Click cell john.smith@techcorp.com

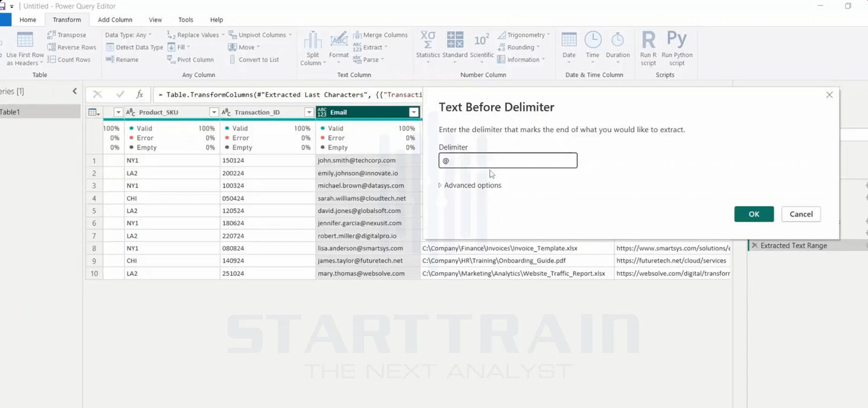(x=368, y=161)
